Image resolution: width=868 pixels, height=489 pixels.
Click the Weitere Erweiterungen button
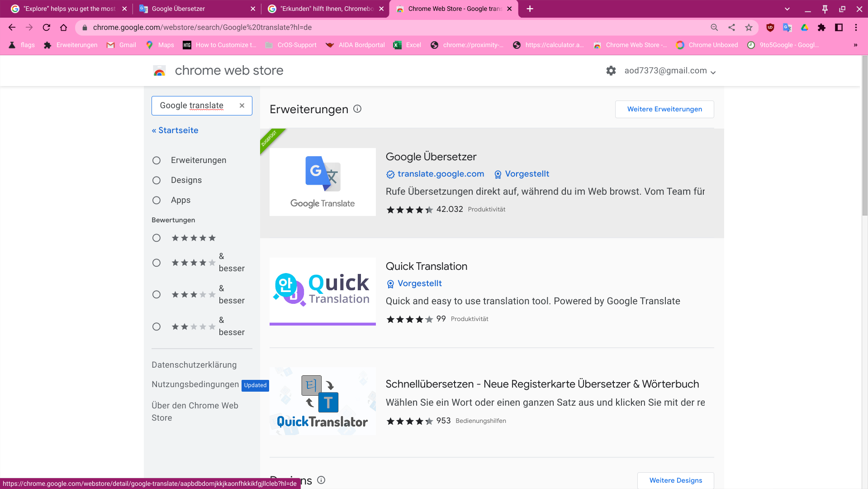pyautogui.click(x=664, y=109)
